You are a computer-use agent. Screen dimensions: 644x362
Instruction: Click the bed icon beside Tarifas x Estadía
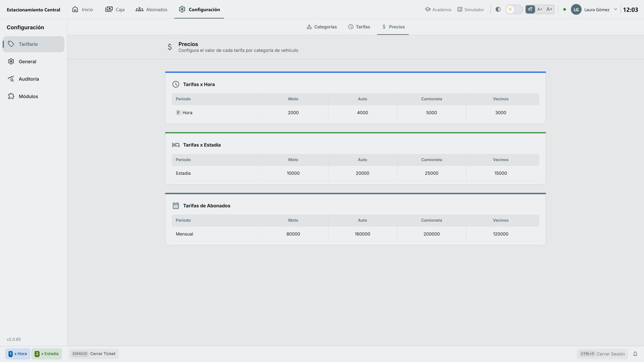pos(176,145)
